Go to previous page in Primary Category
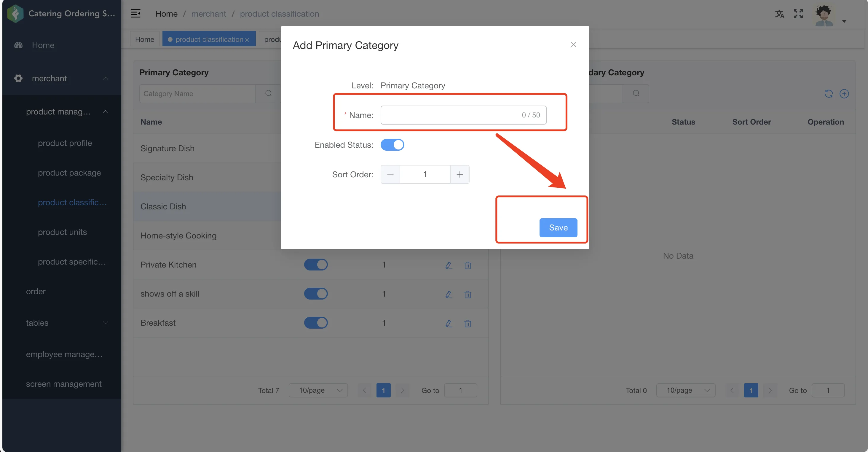The image size is (868, 452). coord(364,390)
